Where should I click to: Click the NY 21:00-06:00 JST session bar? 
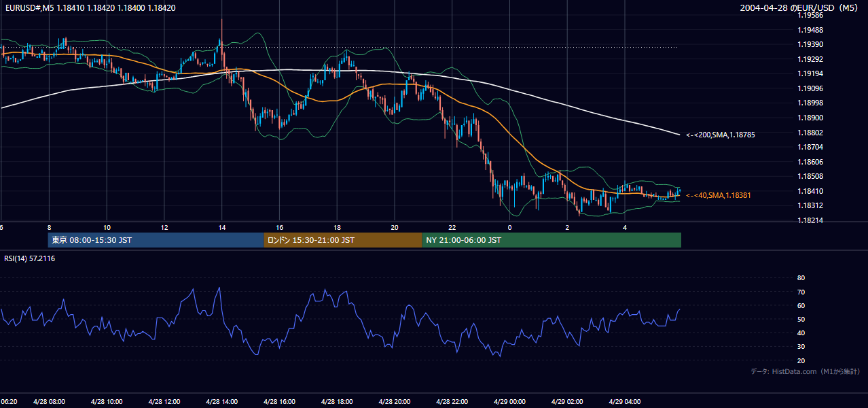click(x=551, y=240)
